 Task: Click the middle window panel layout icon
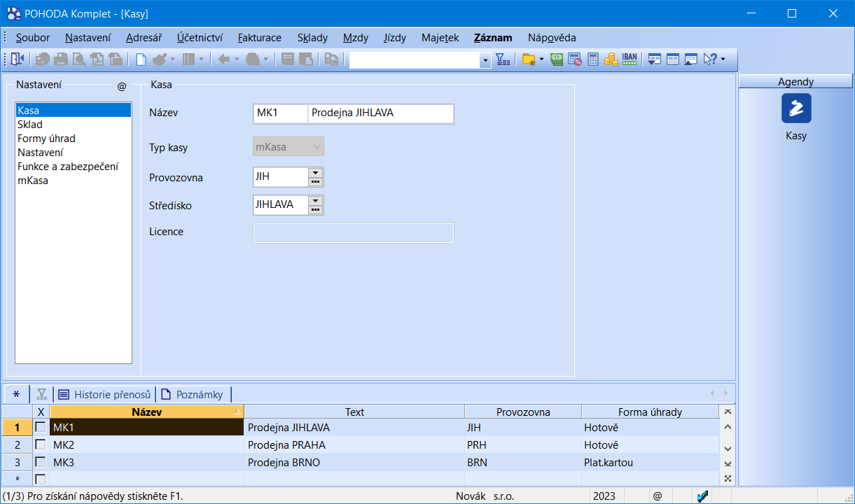[x=672, y=59]
